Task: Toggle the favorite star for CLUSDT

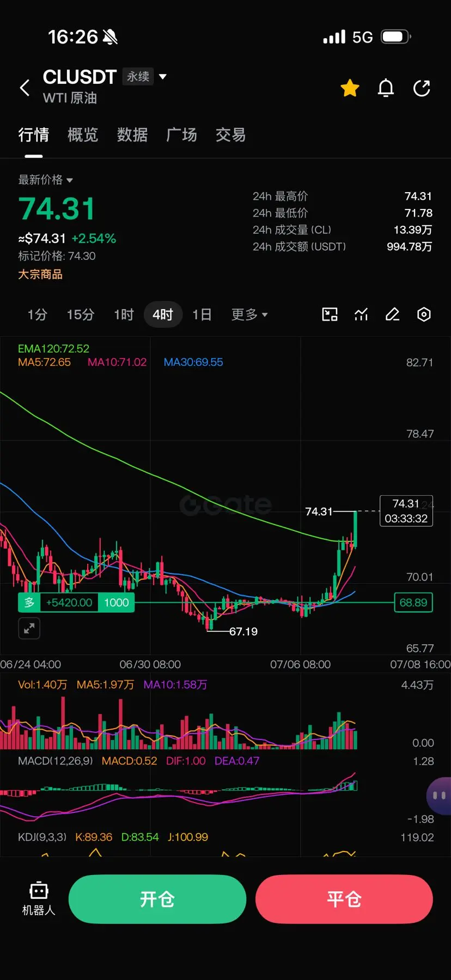Action: [x=350, y=88]
